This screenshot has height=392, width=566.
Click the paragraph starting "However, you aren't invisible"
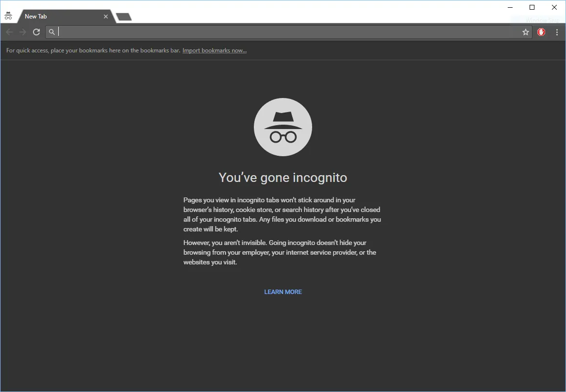coord(280,252)
